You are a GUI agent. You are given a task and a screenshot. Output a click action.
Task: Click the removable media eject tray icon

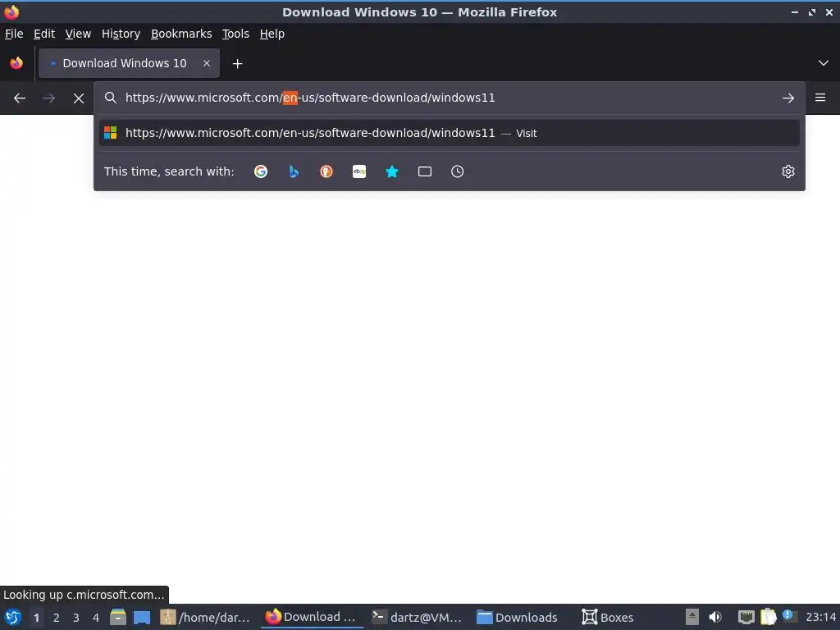pyautogui.click(x=692, y=617)
